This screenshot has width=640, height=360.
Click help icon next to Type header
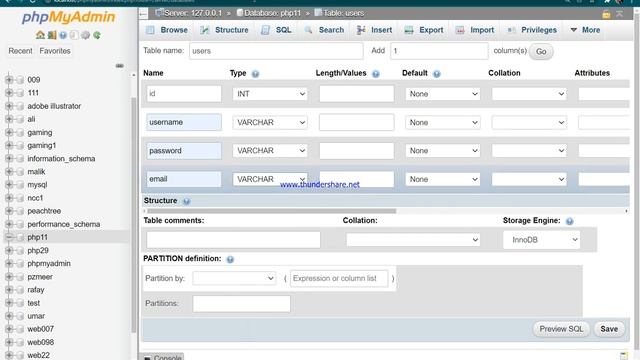[255, 74]
